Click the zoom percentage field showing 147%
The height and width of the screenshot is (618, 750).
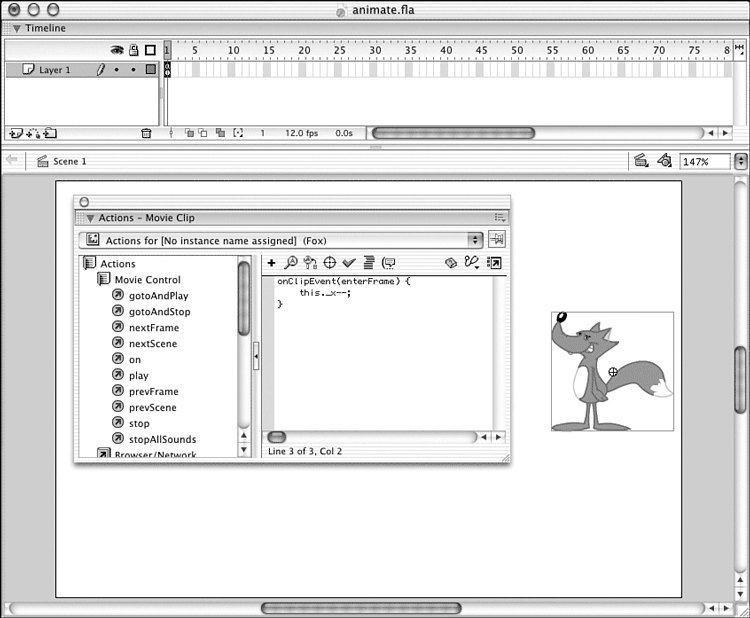pyautogui.click(x=705, y=162)
